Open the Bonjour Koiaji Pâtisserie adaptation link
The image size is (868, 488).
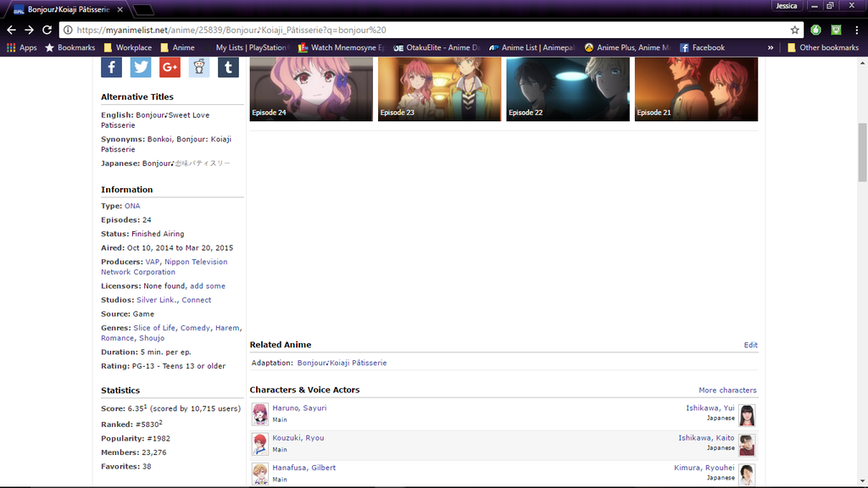coord(342,363)
